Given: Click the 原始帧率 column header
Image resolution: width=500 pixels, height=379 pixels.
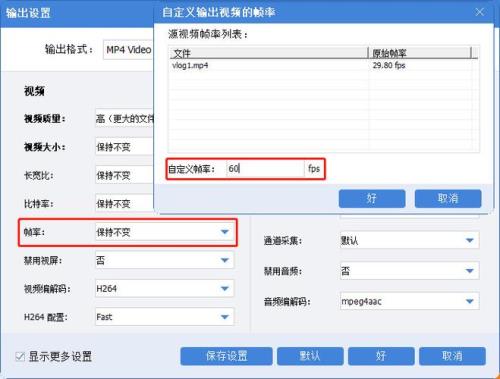Looking at the screenshot, I should [420, 53].
